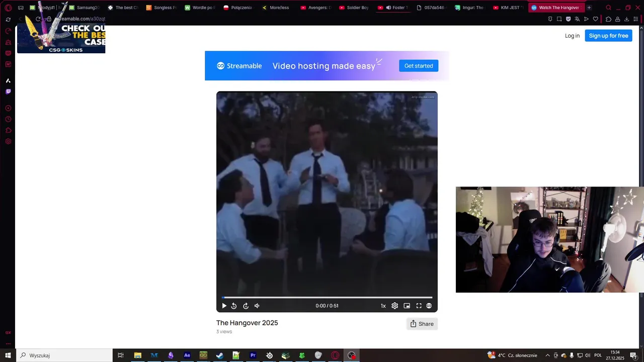Open the easy setup menu icon
The height and width of the screenshot is (362, 644).
tap(637, 19)
